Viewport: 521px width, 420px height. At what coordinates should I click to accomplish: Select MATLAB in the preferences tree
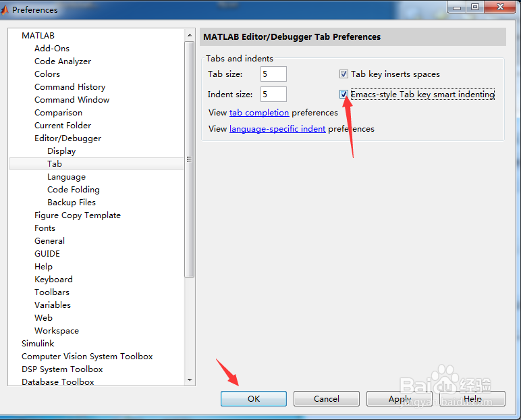point(38,36)
